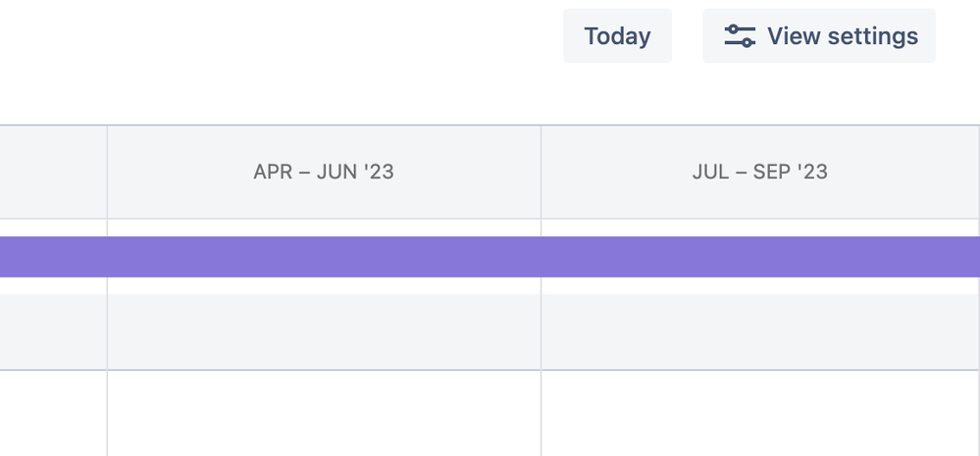Open the View settings panel
980x456 pixels.
[x=819, y=35]
